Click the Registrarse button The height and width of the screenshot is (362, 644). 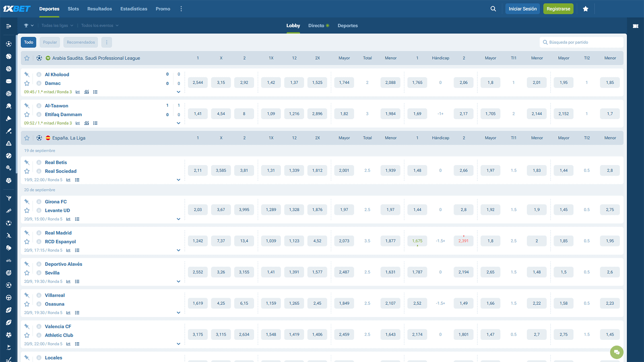point(558,9)
